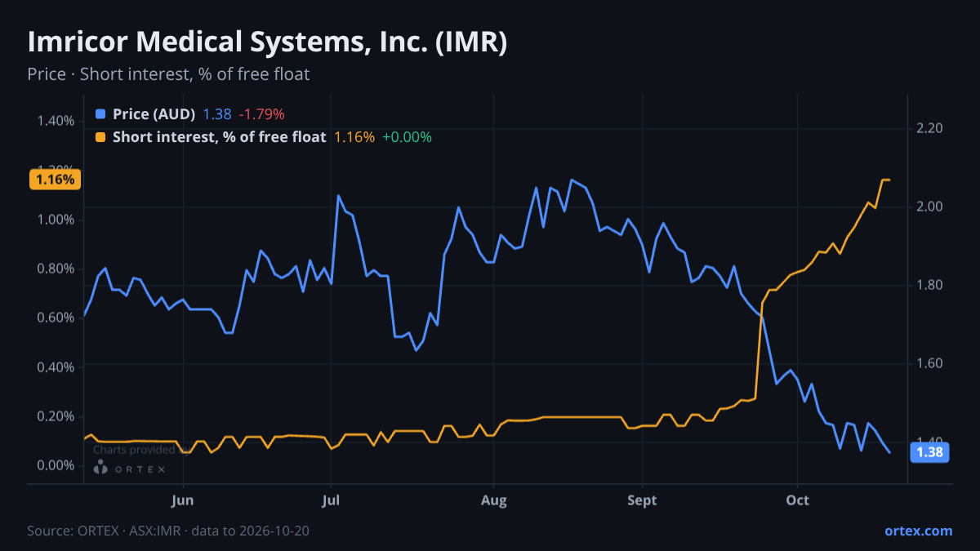Click the 0.60% left axis label
The width and height of the screenshot is (980, 551).
[x=56, y=318]
